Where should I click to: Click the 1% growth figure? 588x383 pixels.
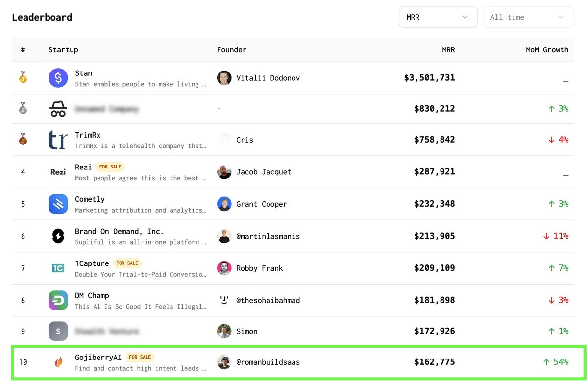point(559,331)
